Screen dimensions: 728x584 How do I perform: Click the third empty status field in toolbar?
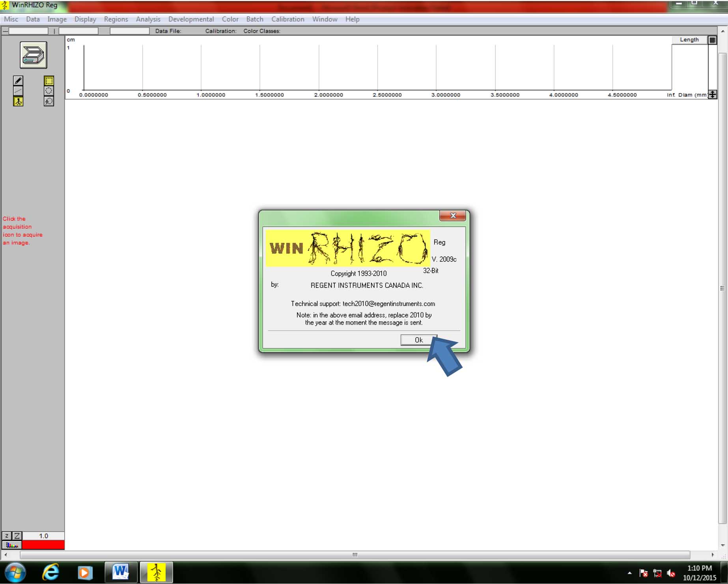pos(130,31)
